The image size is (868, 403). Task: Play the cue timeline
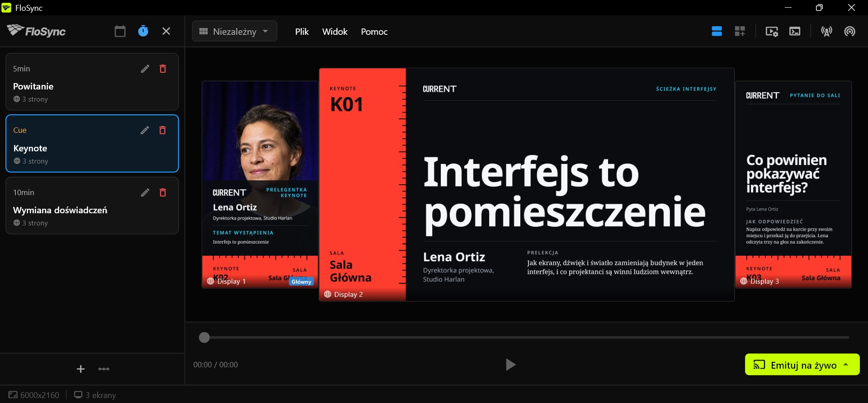510,365
